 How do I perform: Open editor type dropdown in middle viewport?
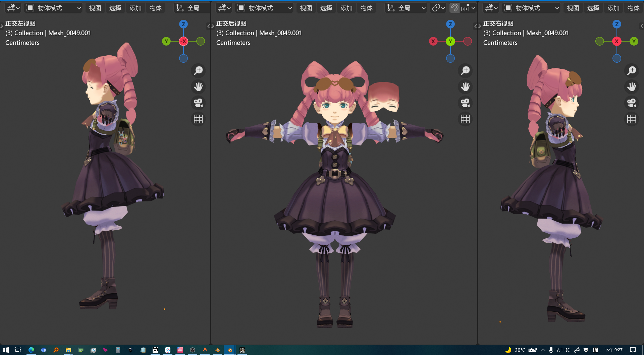tap(224, 8)
